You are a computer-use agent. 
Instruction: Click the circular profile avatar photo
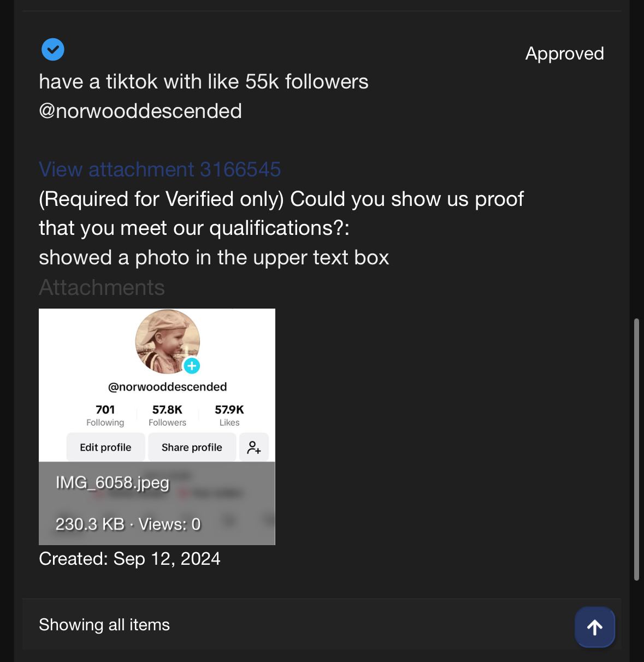(x=168, y=342)
